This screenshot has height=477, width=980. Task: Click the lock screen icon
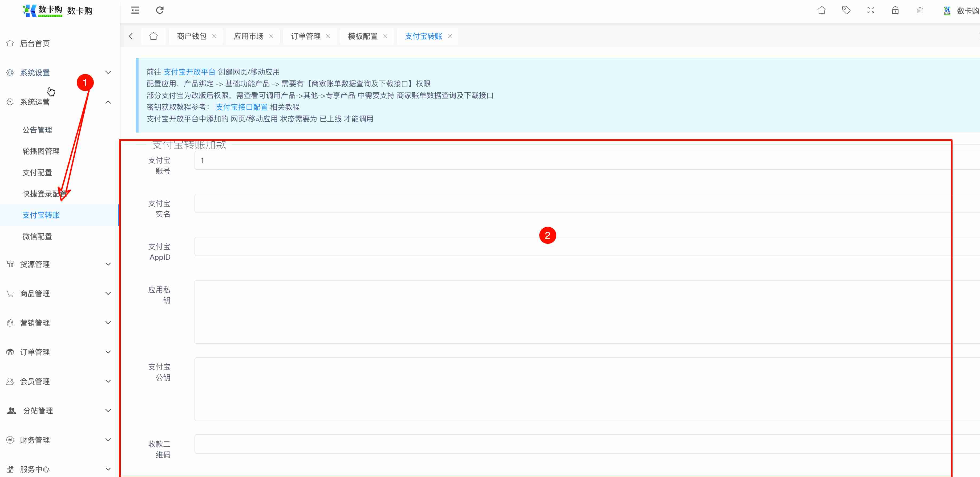895,10
